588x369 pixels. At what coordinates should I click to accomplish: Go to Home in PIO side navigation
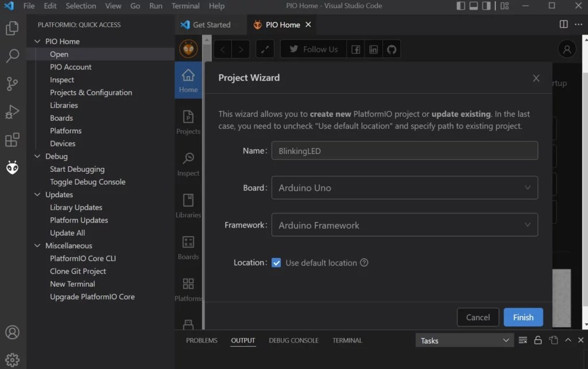(x=188, y=80)
